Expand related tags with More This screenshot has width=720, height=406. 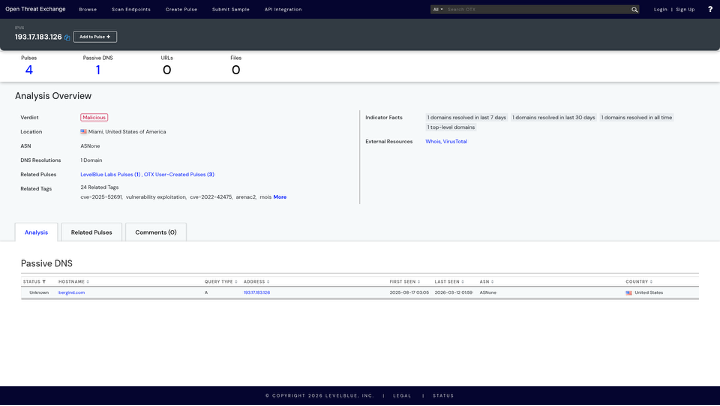point(280,197)
